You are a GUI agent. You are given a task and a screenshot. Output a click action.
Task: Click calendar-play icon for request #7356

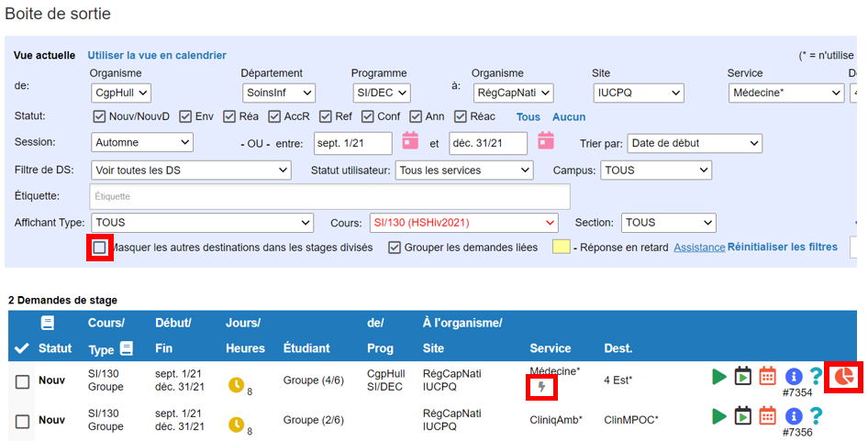[x=743, y=415]
